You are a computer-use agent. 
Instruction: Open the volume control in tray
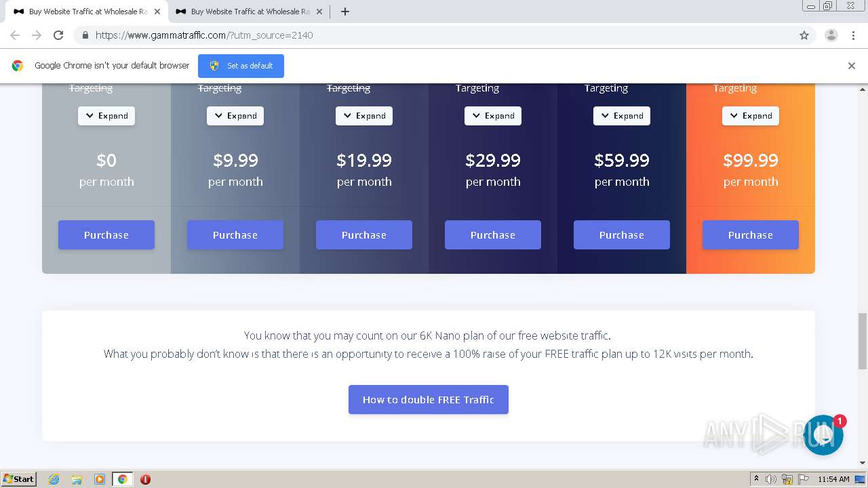tap(771, 479)
